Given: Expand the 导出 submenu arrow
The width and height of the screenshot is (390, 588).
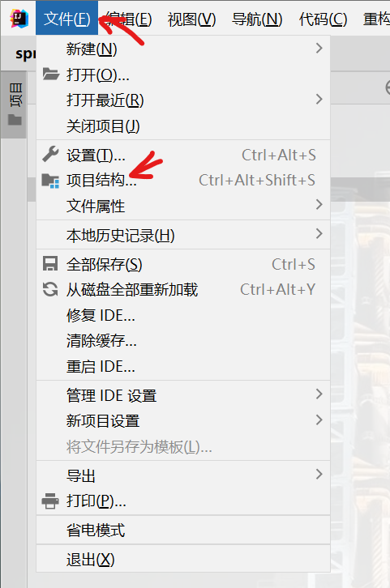Looking at the screenshot, I should 319,474.
